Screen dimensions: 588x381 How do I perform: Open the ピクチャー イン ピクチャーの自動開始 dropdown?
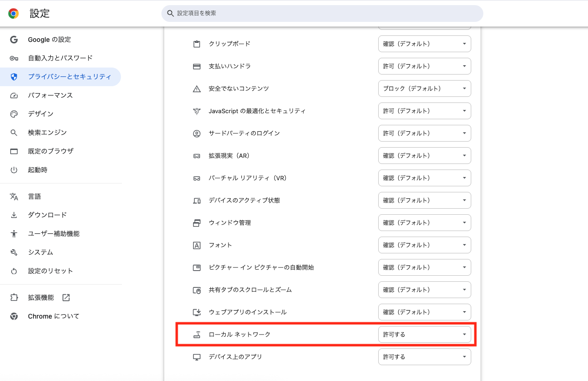425,267
